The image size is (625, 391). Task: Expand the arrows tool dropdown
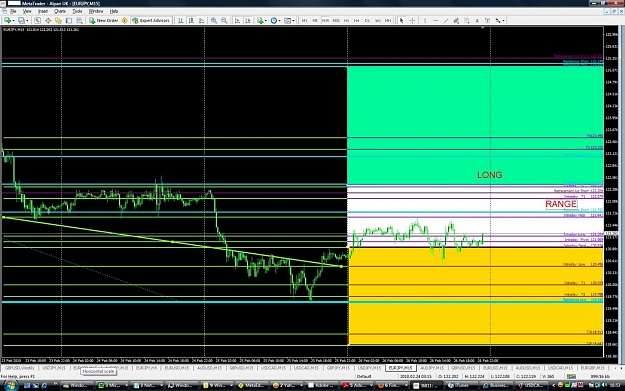[x=504, y=20]
